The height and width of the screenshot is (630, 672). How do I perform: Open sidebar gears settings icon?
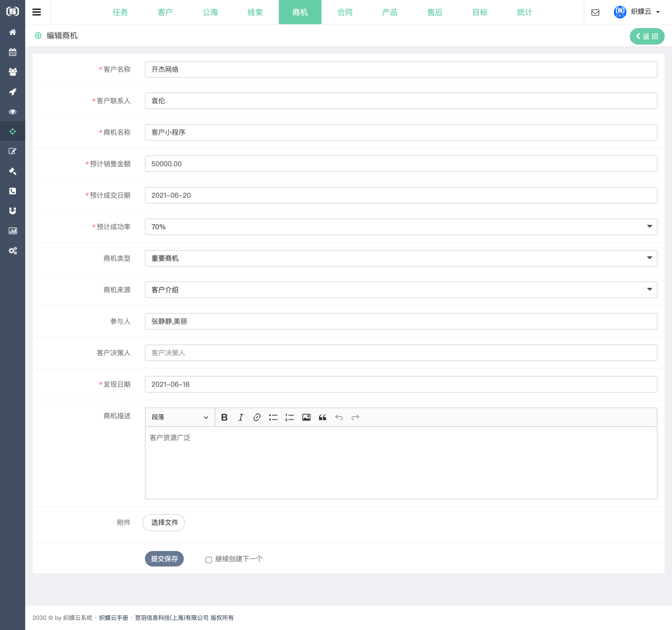[13, 251]
